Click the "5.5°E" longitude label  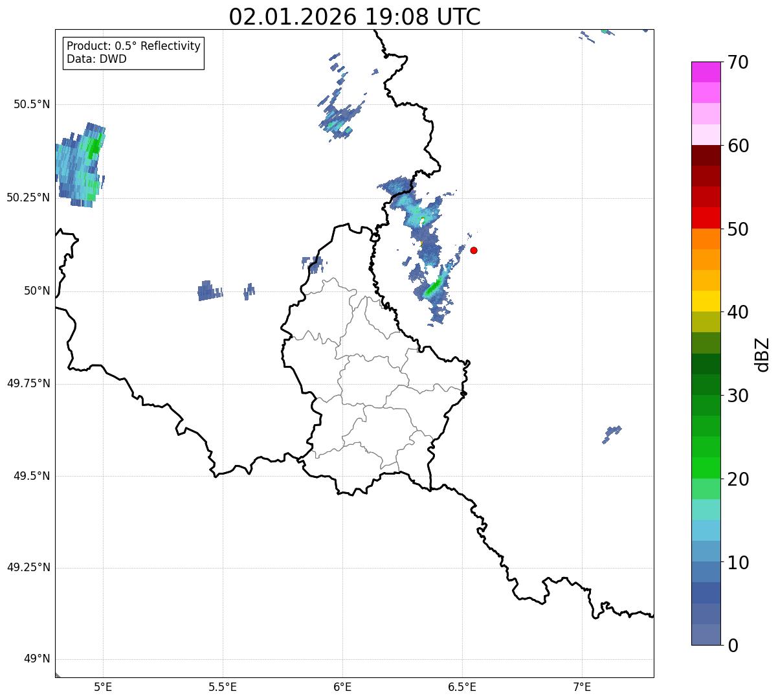(223, 687)
